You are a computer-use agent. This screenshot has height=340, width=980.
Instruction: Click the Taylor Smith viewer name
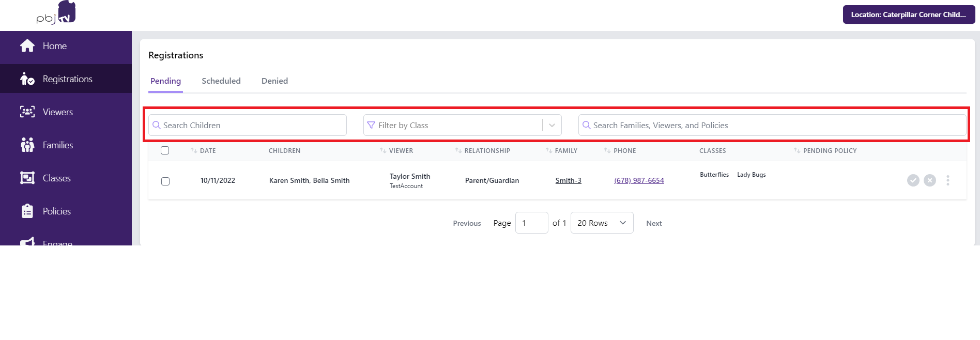click(410, 176)
